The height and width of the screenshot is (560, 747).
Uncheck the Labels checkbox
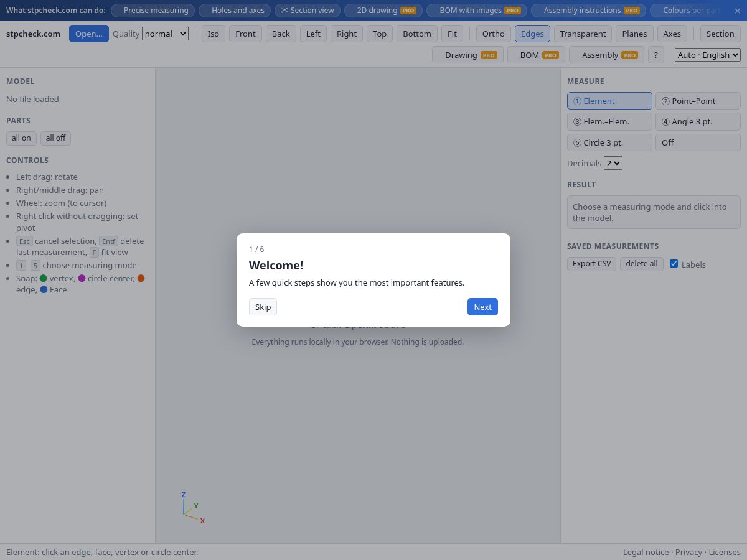(x=674, y=264)
